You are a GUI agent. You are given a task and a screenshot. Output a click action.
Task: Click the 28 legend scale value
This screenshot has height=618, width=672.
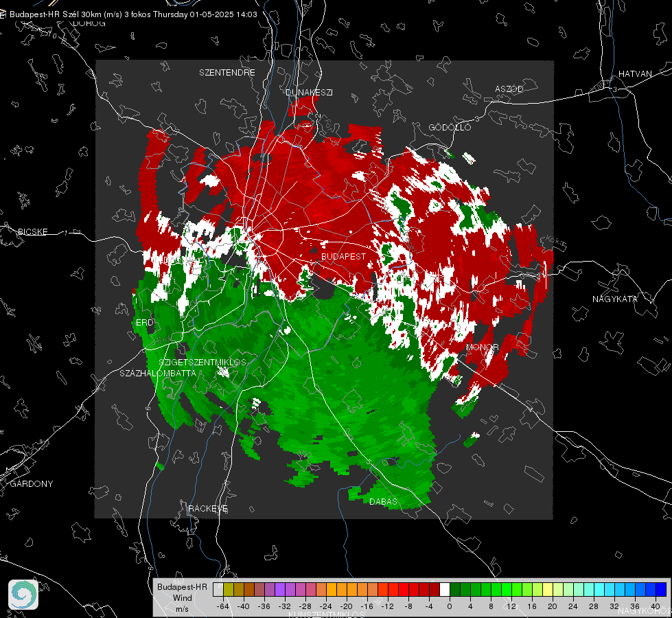point(594,606)
